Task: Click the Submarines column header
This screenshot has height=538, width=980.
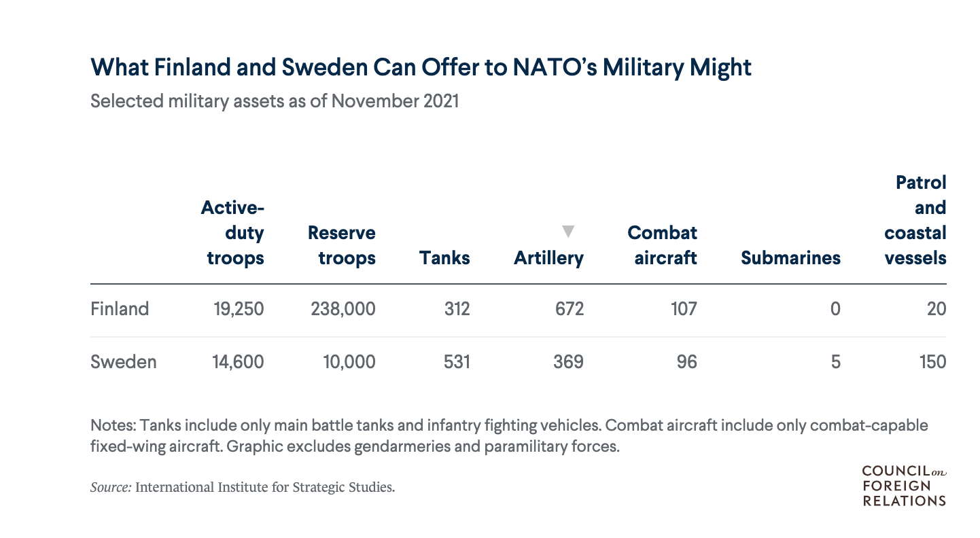Action: point(790,258)
